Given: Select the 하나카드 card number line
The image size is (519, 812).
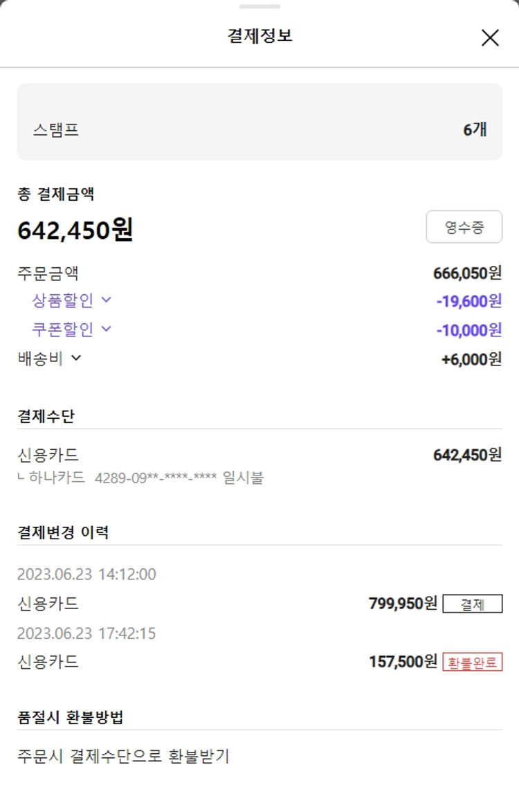Looking at the screenshot, I should (x=140, y=478).
